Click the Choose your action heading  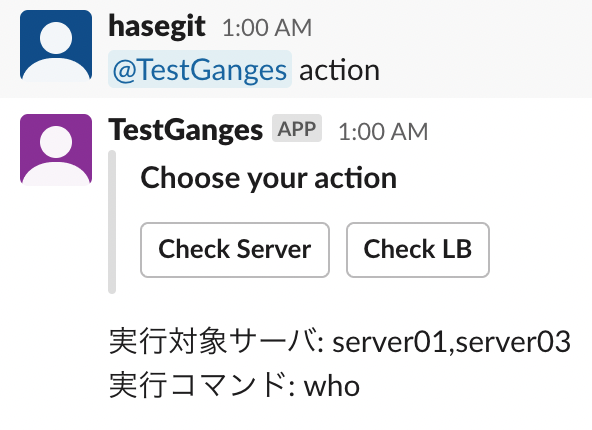click(268, 177)
